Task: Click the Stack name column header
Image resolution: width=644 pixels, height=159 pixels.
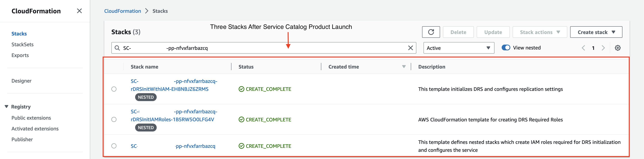Action: pos(144,67)
